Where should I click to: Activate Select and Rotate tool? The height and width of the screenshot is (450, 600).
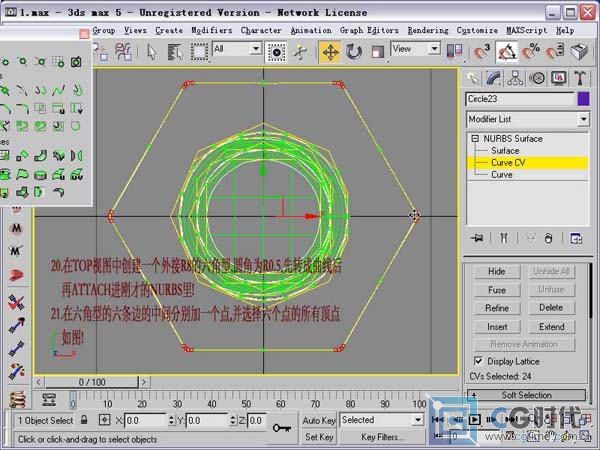pos(354,52)
